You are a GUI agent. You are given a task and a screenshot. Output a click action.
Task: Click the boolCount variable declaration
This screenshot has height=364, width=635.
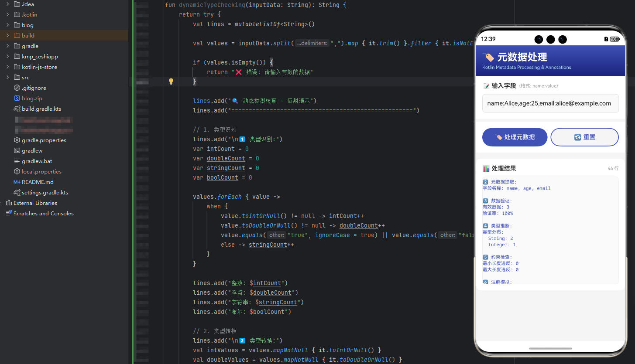(223, 177)
